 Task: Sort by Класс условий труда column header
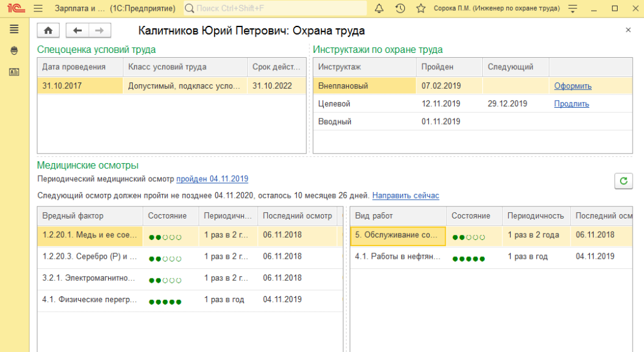[x=167, y=67]
